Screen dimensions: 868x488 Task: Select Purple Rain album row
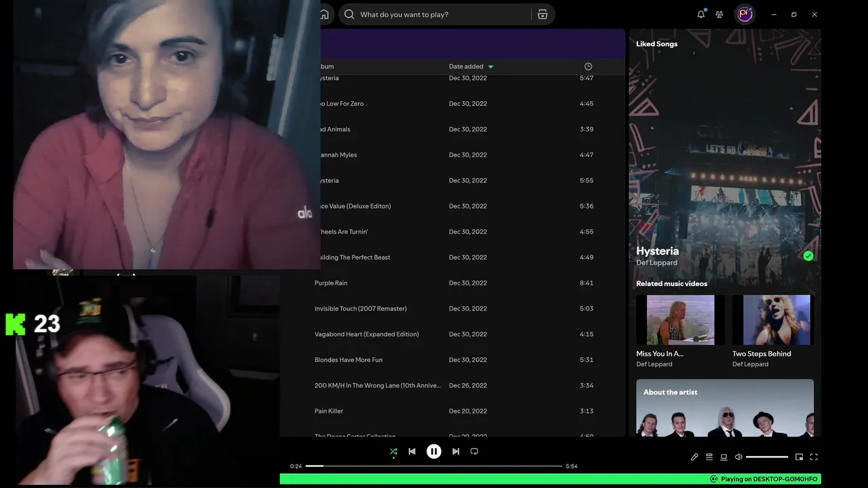pyautogui.click(x=452, y=283)
